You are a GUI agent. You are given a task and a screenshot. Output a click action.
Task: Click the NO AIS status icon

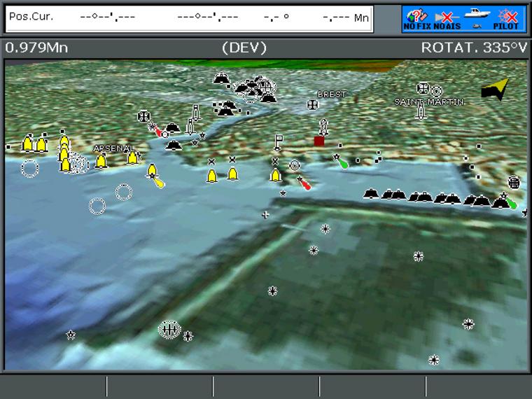[x=447, y=20]
